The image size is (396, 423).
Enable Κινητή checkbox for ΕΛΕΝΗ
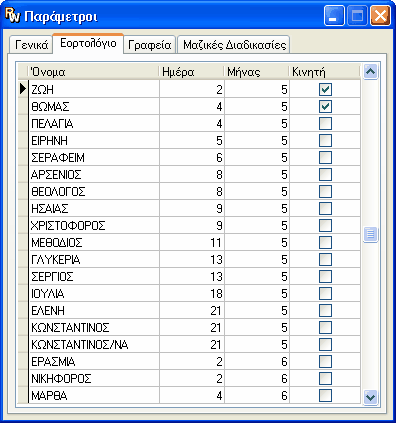point(325,310)
